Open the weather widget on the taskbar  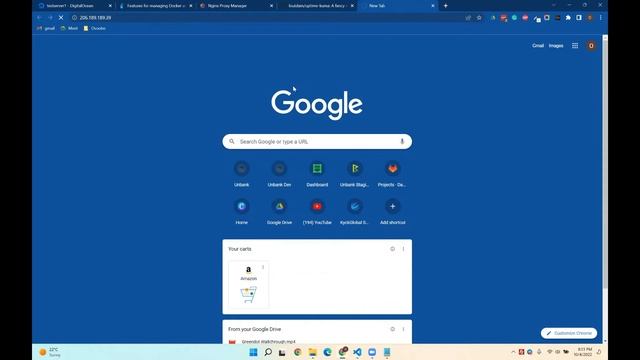pyautogui.click(x=49, y=352)
